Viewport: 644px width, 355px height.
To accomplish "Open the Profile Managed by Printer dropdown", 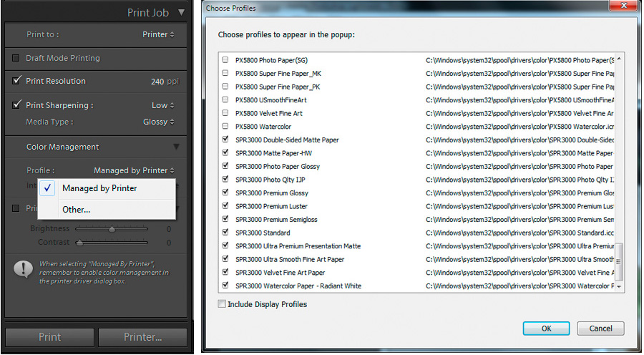I will click(134, 170).
